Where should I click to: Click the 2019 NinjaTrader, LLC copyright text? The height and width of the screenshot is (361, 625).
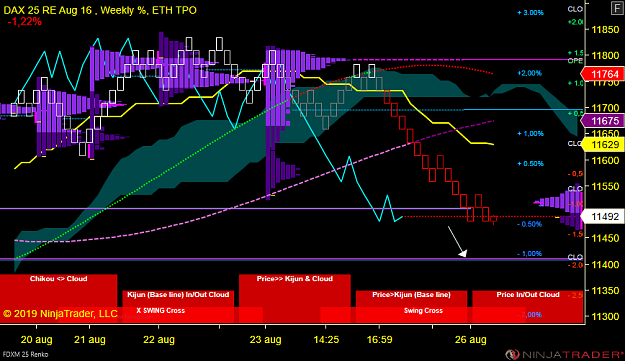click(x=60, y=314)
